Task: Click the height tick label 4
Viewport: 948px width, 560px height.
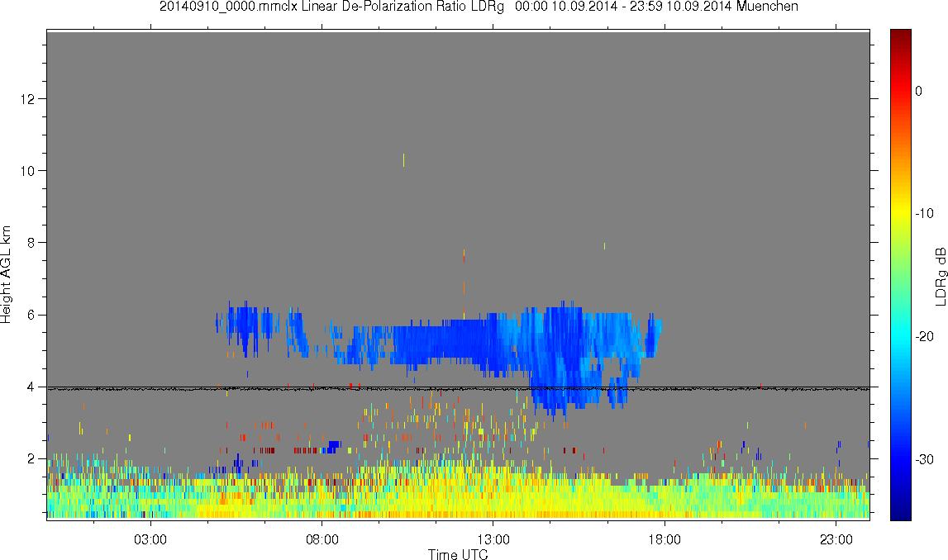Action: tap(31, 387)
